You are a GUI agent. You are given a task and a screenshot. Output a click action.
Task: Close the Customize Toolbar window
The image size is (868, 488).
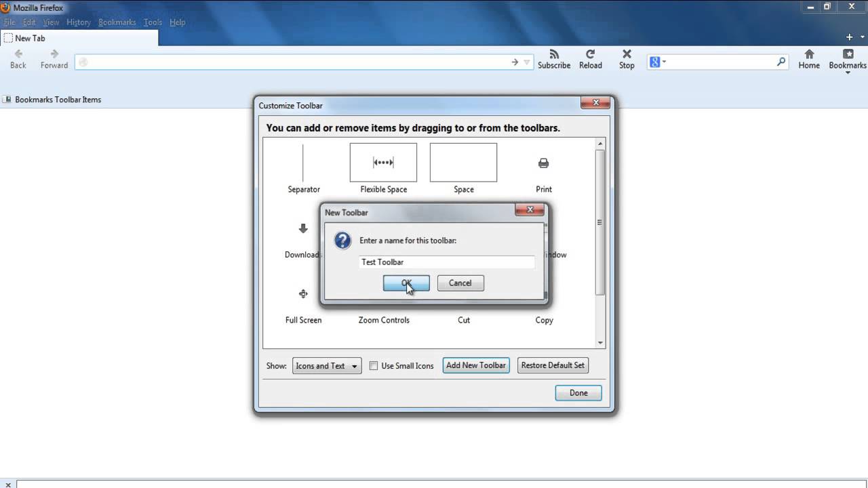tap(596, 103)
